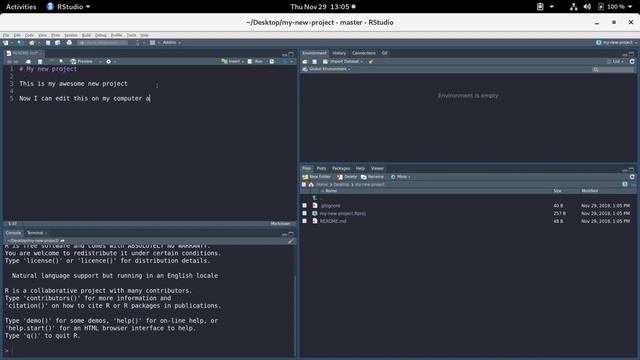
Task: Click the Environment pane refresh icon
Action: (632, 62)
